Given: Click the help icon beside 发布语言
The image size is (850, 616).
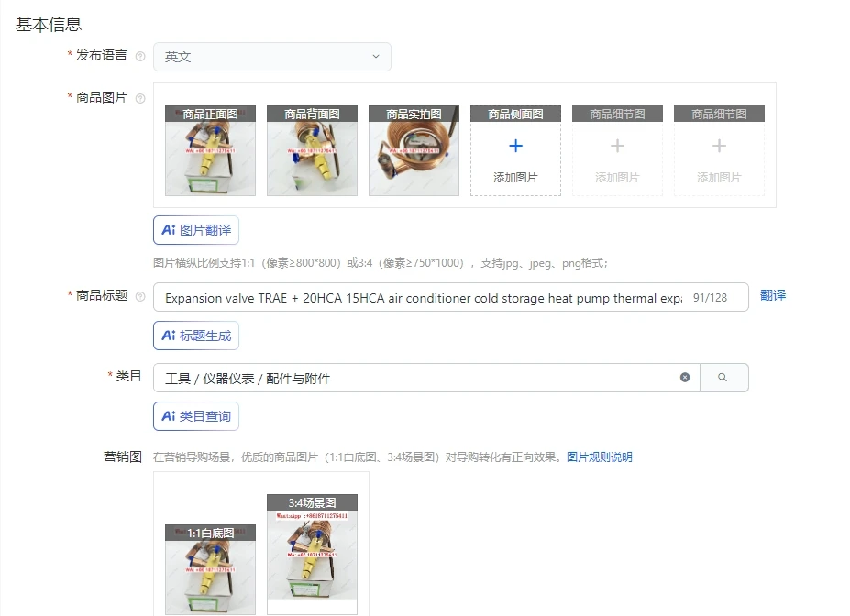Looking at the screenshot, I should [140, 56].
